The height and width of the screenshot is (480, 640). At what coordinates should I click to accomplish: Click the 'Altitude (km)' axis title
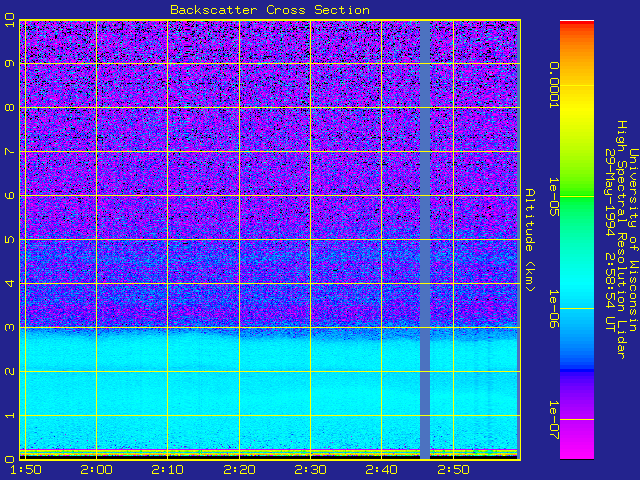pos(529,240)
